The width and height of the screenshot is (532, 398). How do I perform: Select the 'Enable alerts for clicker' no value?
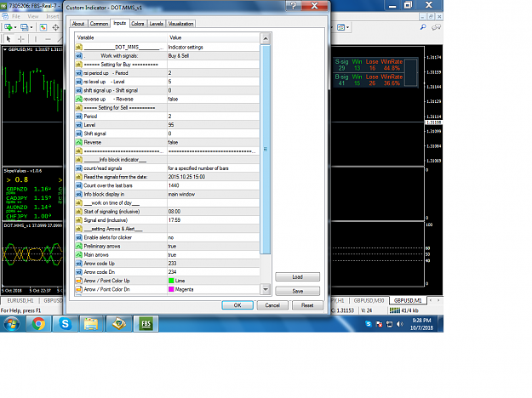214,237
